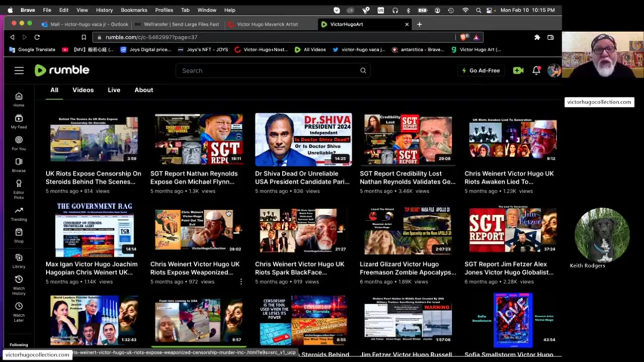Open macOS Spotlight search icon
Screen dimensions: 644x362
pyautogui.click(x=478, y=10)
